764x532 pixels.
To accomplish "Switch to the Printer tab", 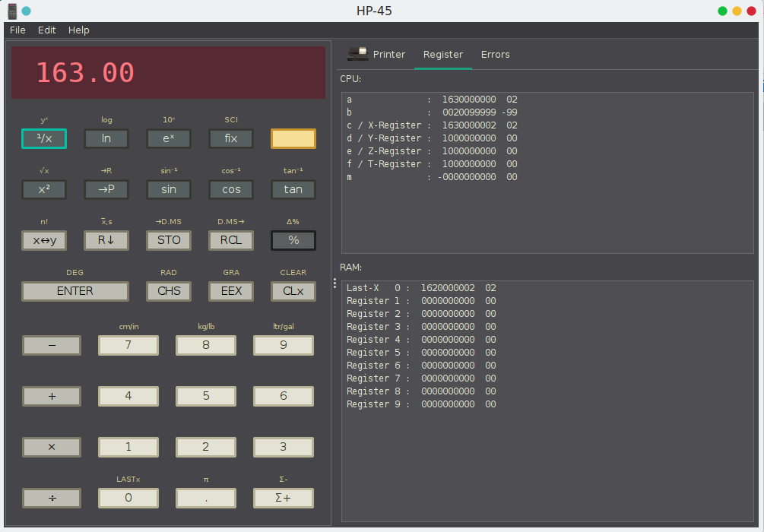I will (x=376, y=55).
